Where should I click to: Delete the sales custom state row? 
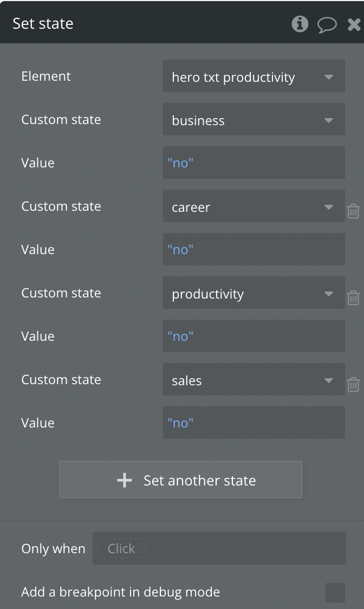(x=353, y=384)
